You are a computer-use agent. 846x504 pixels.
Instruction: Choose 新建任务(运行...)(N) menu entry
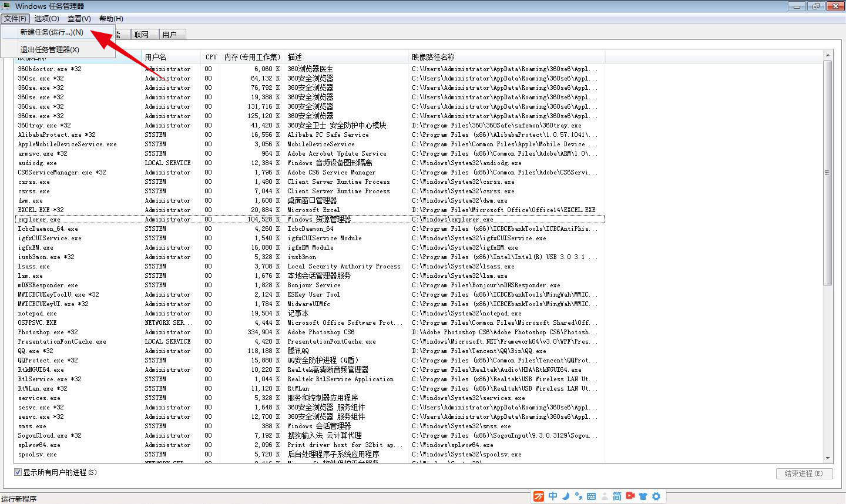point(58,32)
